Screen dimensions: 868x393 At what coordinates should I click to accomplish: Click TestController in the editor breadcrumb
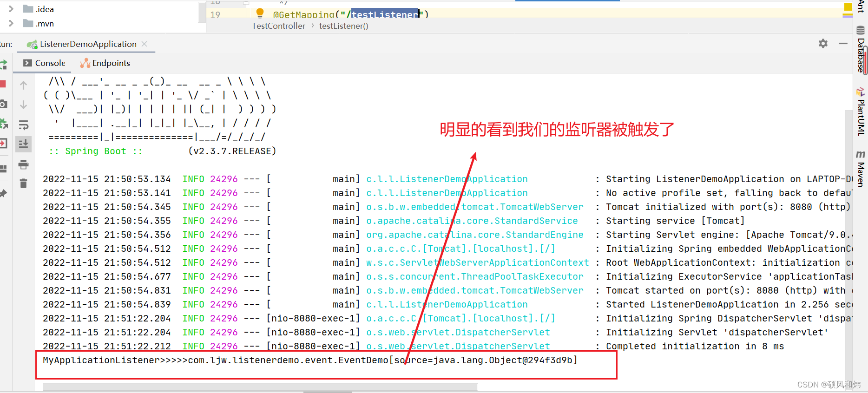279,26
